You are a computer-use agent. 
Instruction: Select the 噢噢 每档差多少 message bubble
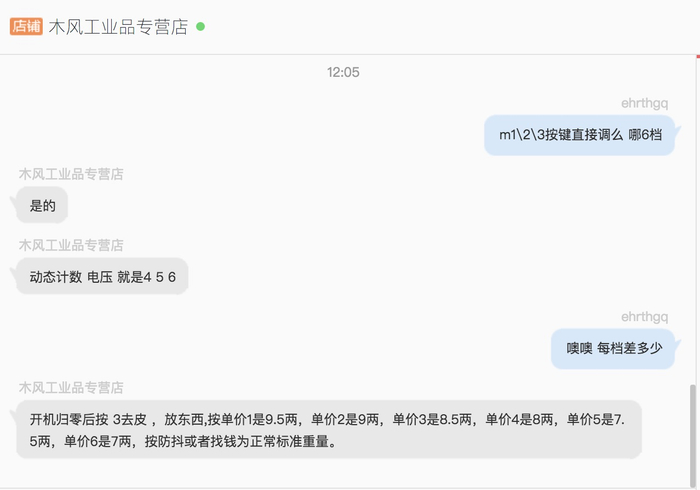point(613,349)
